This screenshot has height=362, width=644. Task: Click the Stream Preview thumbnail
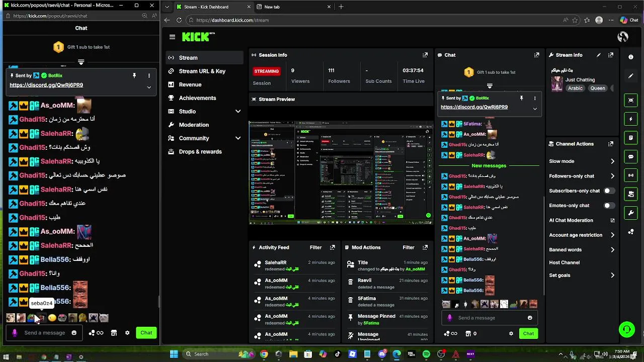[341, 172]
